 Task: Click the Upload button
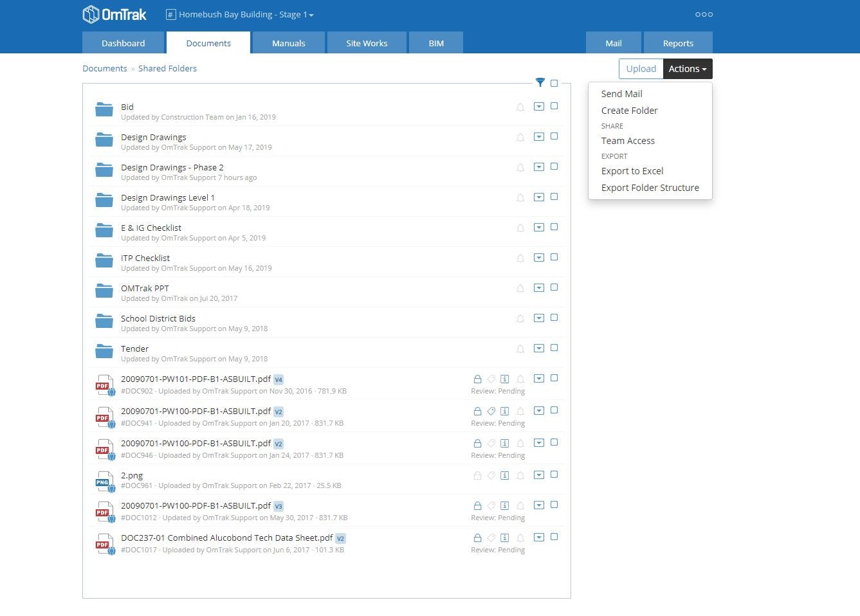click(641, 68)
